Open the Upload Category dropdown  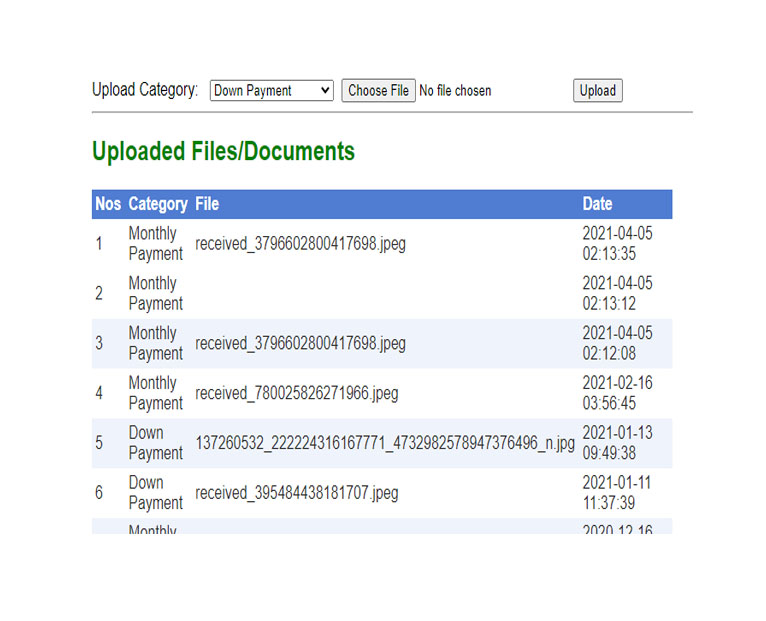pos(271,91)
